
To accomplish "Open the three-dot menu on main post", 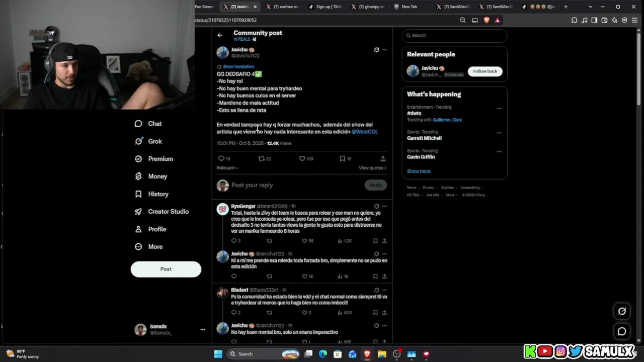I will [384, 50].
